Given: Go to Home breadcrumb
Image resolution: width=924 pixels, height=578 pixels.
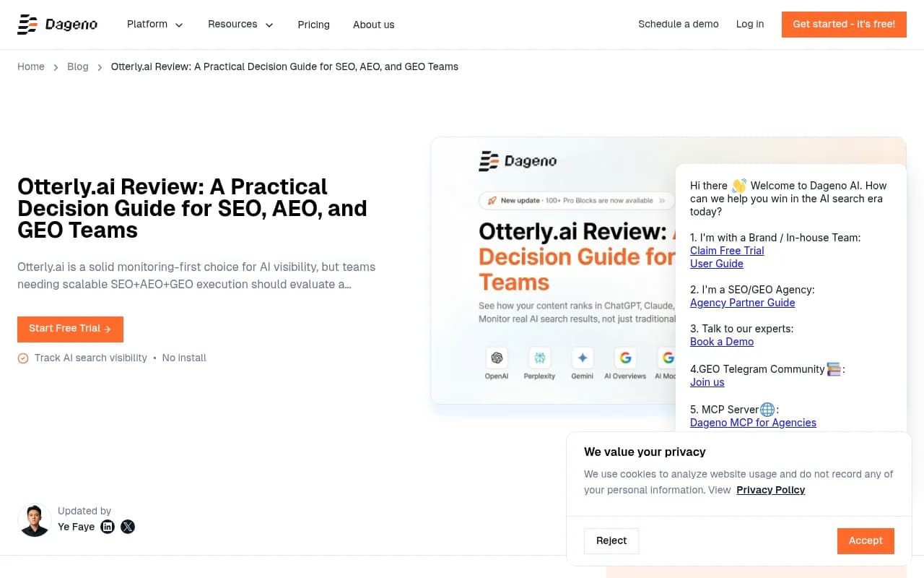Looking at the screenshot, I should tap(31, 66).
